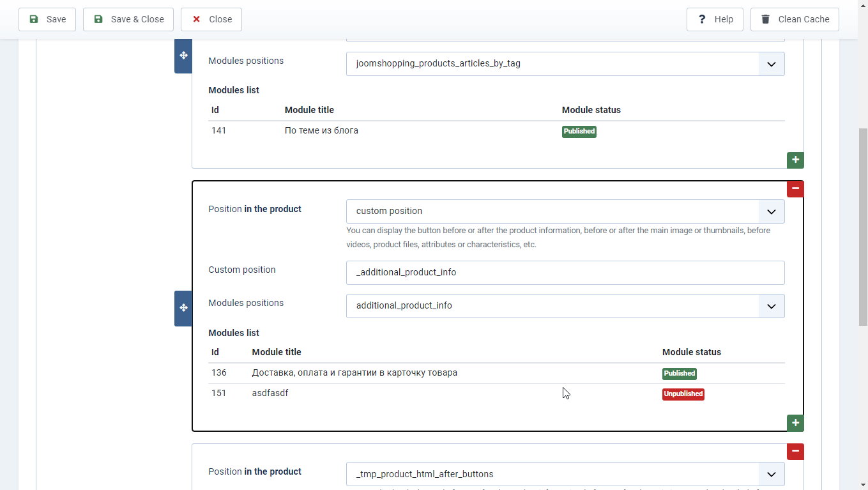Image resolution: width=868 pixels, height=490 pixels.
Task: Click the drag-handle icon next to custom position section
Action: (x=183, y=308)
